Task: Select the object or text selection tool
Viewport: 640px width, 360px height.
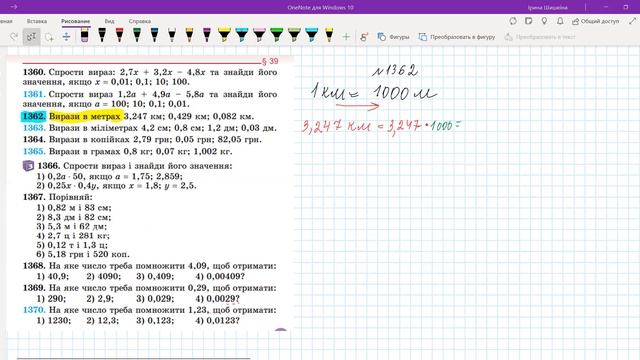Action: 31,37
